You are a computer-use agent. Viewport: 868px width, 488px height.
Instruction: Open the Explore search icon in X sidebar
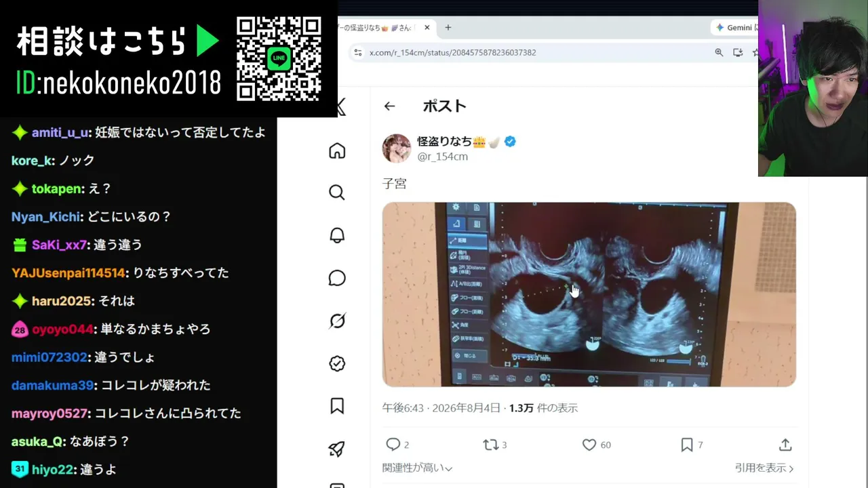click(337, 192)
